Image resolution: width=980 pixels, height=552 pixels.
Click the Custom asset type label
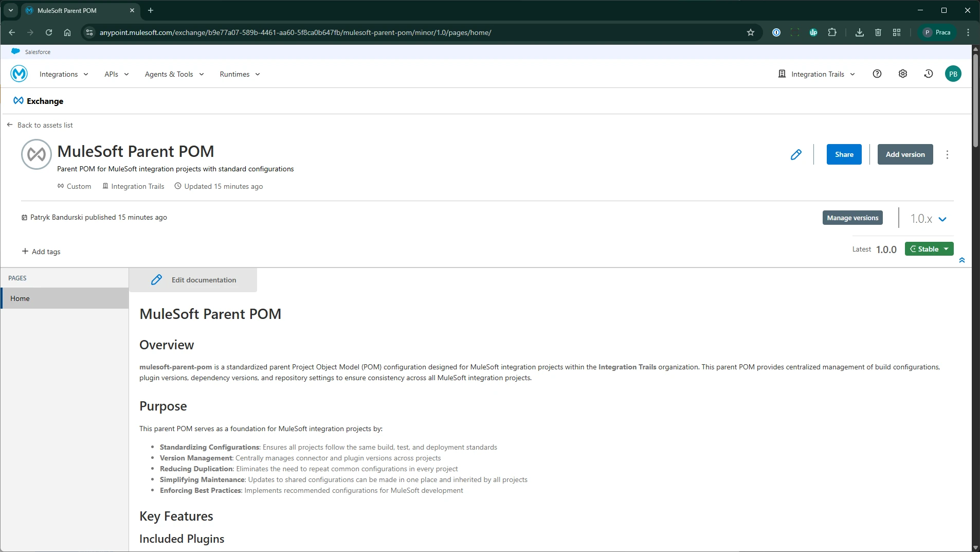tap(74, 186)
